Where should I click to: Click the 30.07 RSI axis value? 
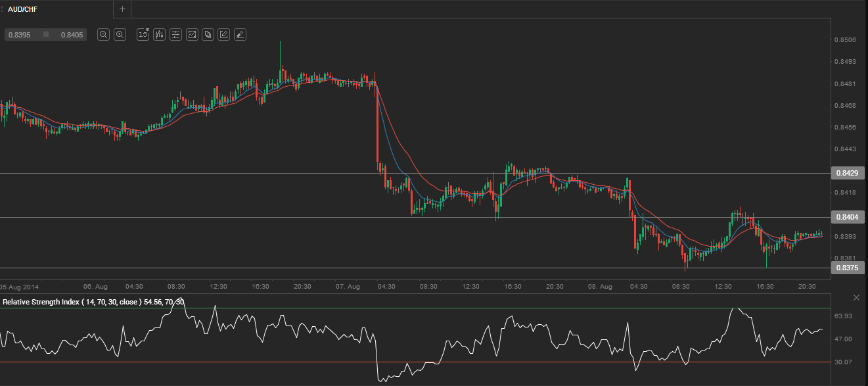843,362
